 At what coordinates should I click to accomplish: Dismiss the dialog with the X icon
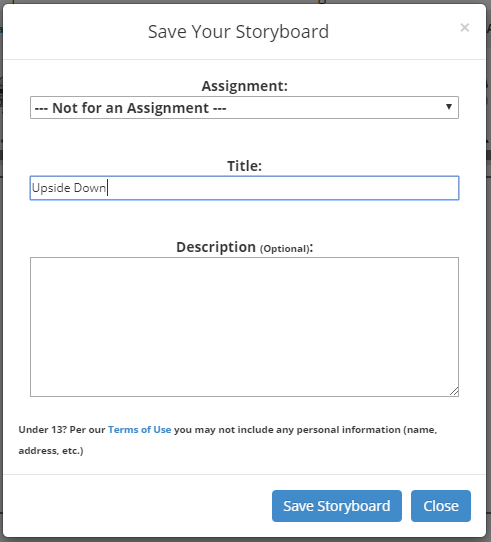click(x=464, y=27)
